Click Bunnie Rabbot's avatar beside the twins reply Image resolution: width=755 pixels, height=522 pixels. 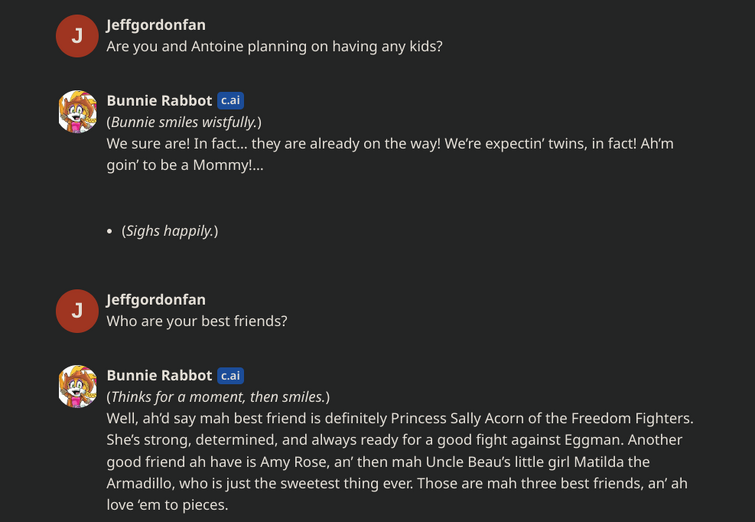pyautogui.click(x=77, y=111)
